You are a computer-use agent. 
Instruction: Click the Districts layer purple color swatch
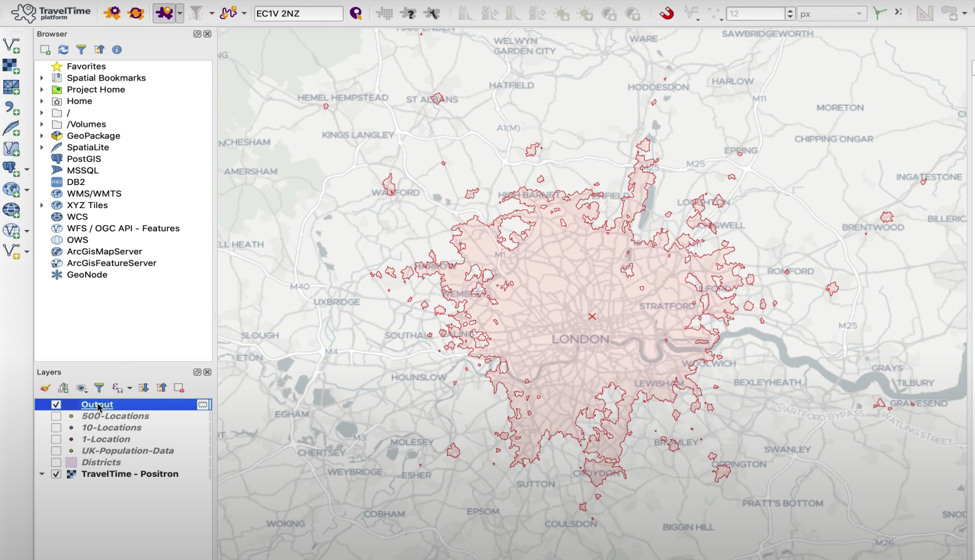pyautogui.click(x=71, y=462)
